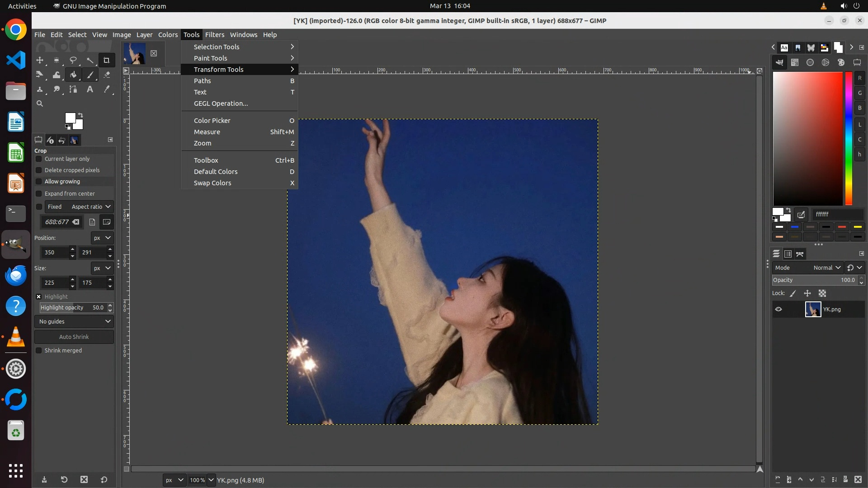868x488 pixels.
Task: Select the Move tool in toolbox
Action: point(40,60)
